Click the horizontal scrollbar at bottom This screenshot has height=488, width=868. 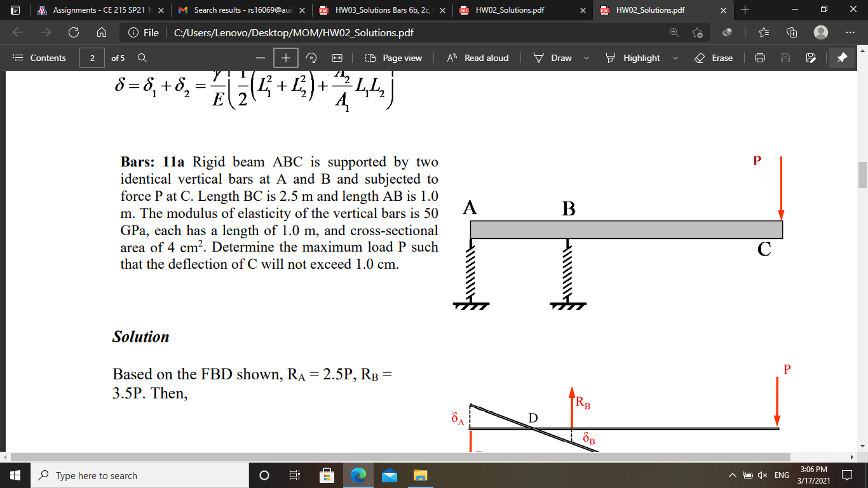[x=400, y=457]
